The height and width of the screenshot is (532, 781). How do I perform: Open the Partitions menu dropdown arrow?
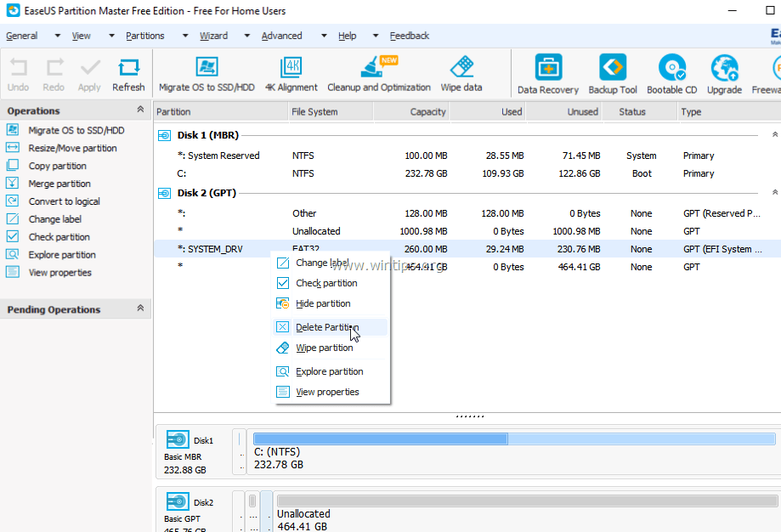(x=185, y=36)
